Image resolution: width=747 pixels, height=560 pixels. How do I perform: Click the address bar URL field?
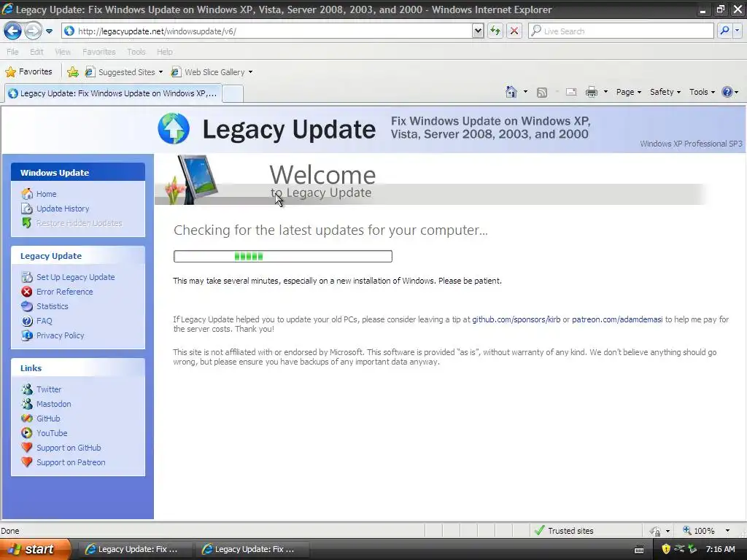[267, 31]
